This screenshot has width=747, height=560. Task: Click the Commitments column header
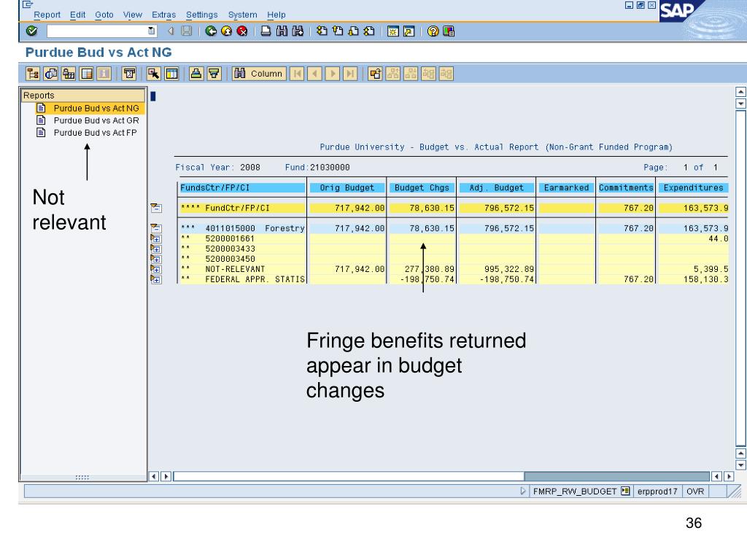point(625,187)
